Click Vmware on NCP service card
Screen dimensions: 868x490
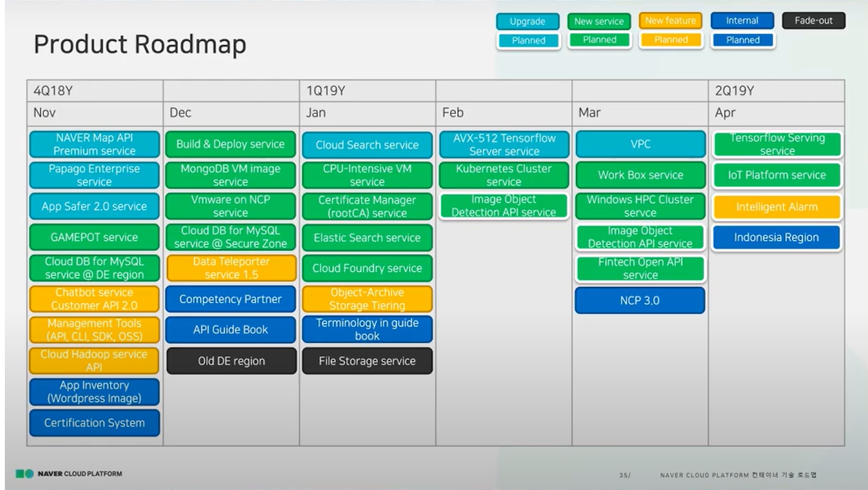point(231,206)
